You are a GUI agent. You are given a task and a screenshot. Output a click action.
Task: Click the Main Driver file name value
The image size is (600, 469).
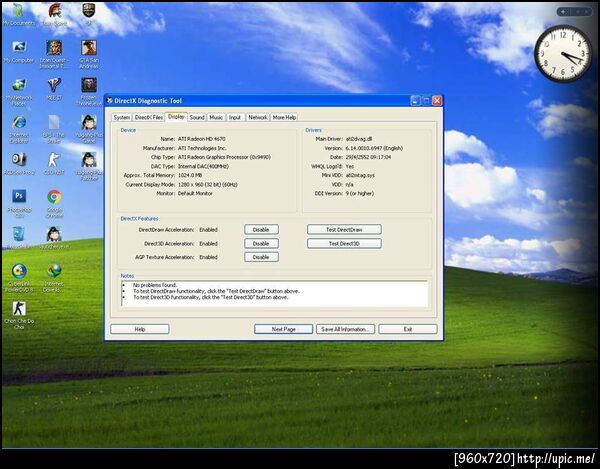click(x=359, y=139)
